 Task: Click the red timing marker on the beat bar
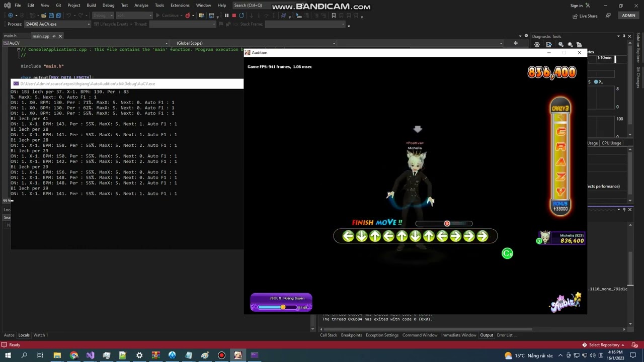tap(447, 224)
